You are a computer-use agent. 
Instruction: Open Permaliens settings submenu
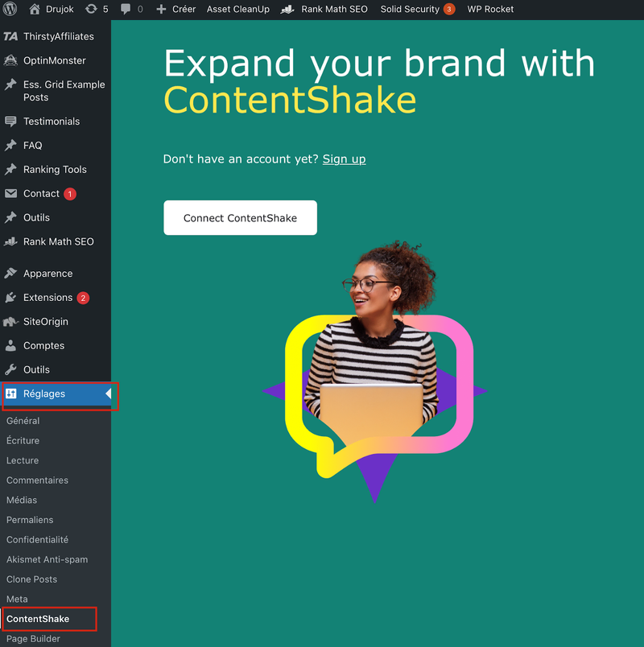(x=30, y=520)
